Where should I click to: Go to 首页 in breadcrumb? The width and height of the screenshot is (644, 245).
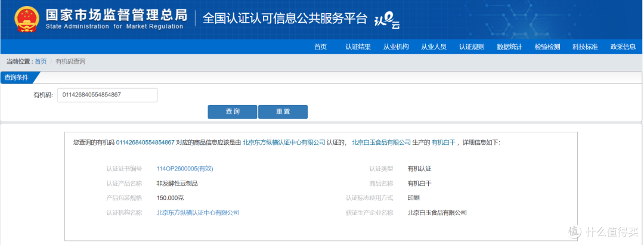point(41,61)
